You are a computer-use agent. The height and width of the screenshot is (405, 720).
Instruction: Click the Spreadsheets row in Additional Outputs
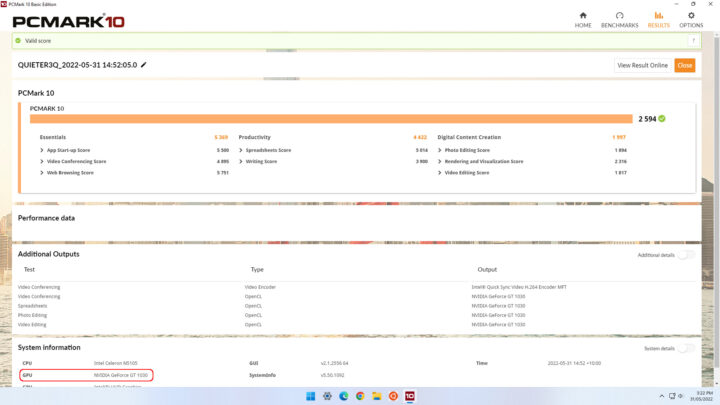[x=356, y=306]
